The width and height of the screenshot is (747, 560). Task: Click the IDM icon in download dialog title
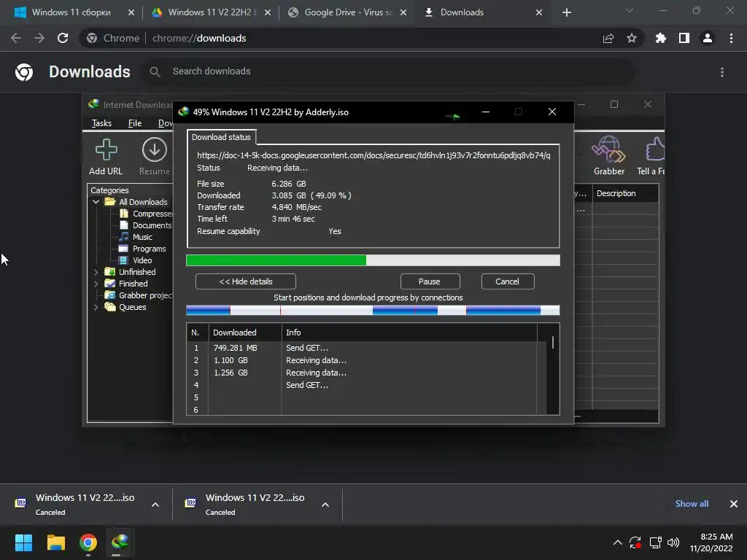coord(183,112)
